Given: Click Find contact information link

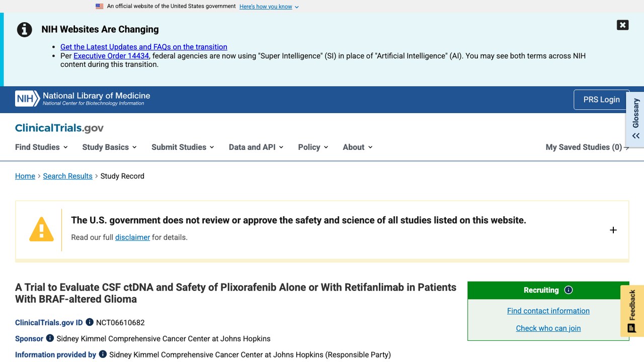Looking at the screenshot, I should [548, 311].
